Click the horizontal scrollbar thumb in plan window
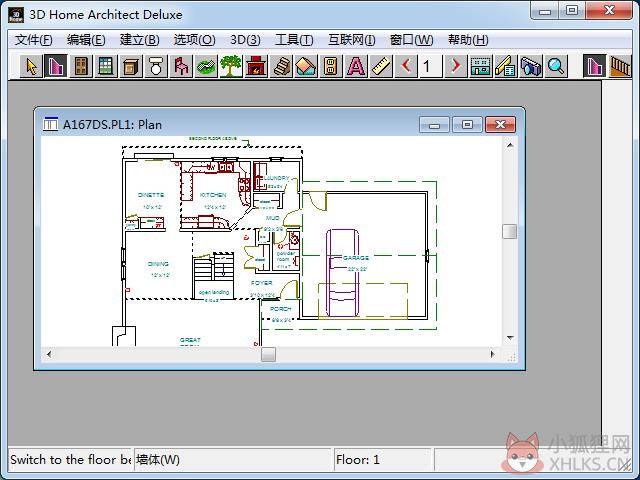Screen dimensions: 640x480 (x=268, y=354)
